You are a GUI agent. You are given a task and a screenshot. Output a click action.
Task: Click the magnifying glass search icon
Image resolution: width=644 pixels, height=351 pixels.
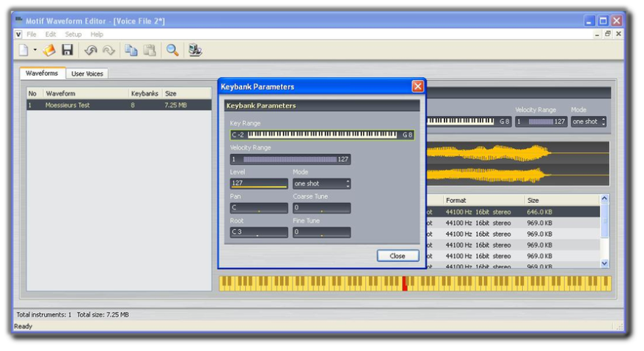[172, 50]
